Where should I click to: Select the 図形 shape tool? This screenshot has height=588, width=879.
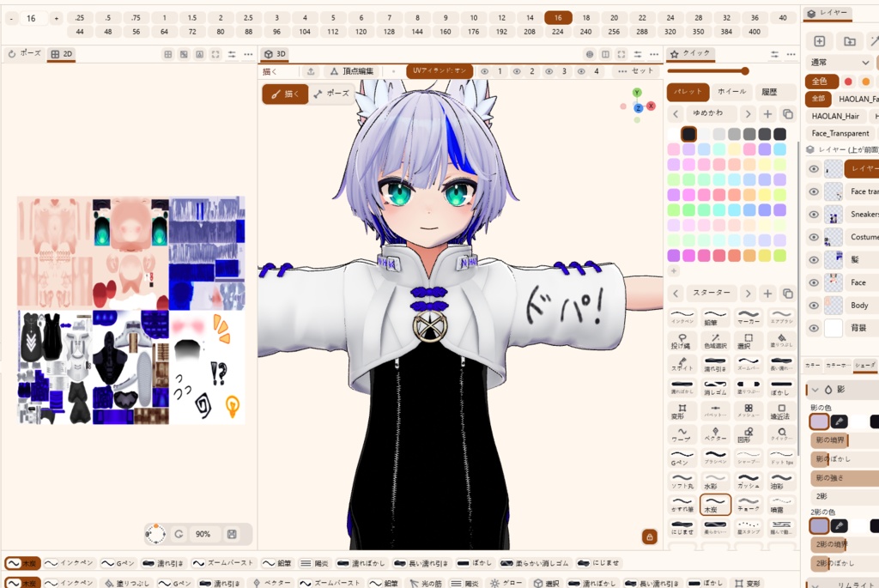(x=749, y=433)
